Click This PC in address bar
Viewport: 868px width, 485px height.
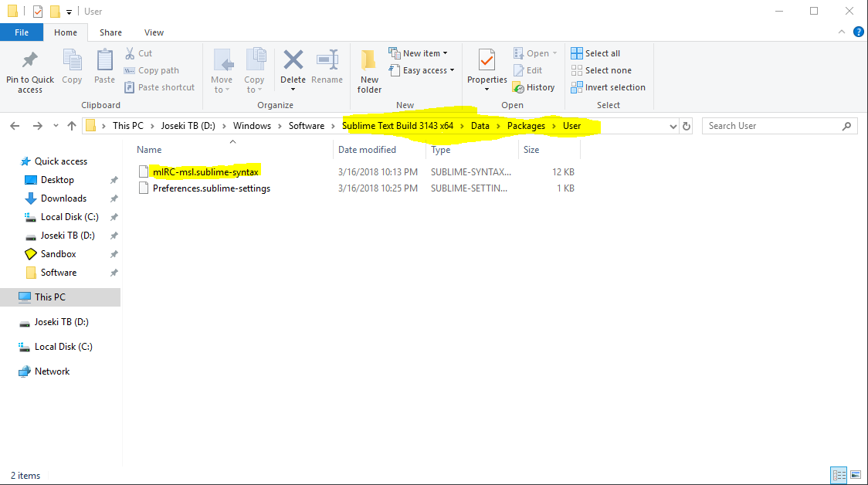pyautogui.click(x=128, y=126)
